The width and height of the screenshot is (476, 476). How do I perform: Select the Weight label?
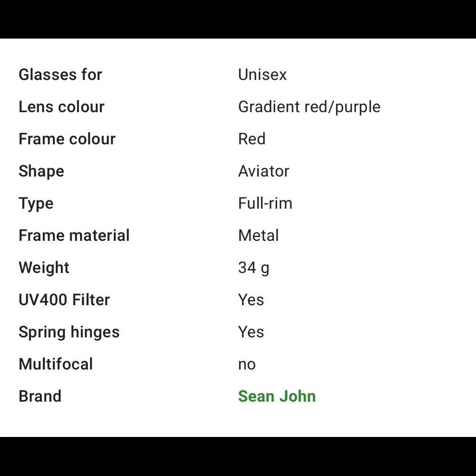pyautogui.click(x=44, y=268)
